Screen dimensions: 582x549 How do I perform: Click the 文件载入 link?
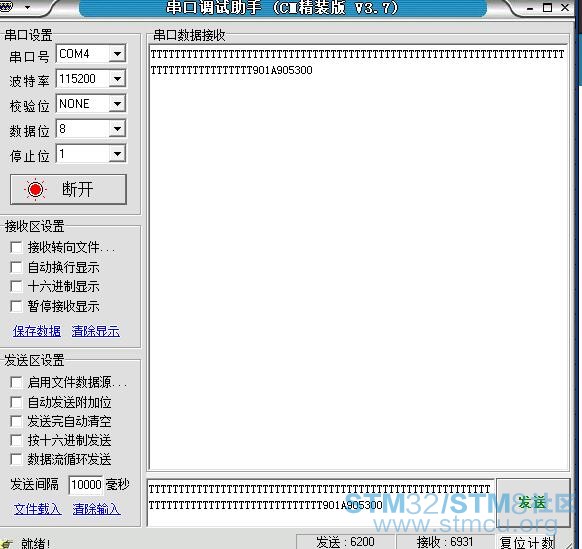pyautogui.click(x=37, y=509)
